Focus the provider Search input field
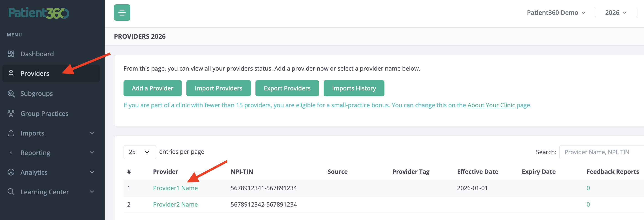 tap(602, 152)
